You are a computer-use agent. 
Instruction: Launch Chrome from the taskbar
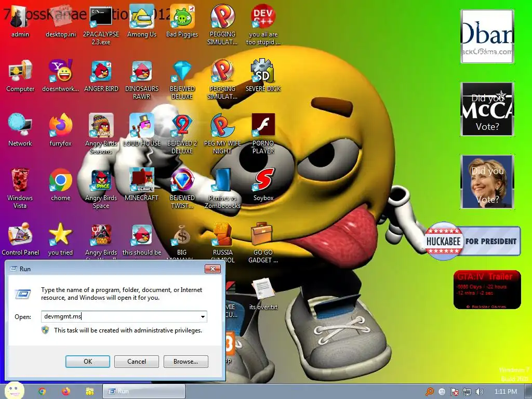[x=42, y=391]
